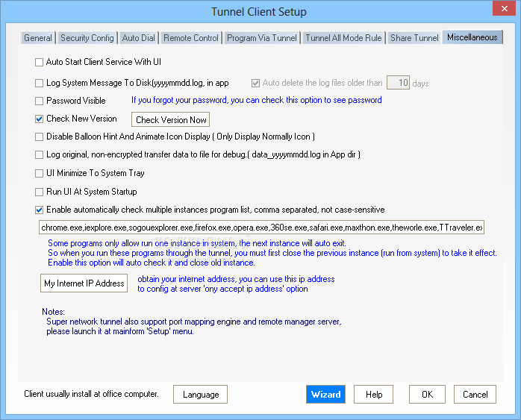Enable Auto Start Client Service With UI
The image size is (521, 420).
pos(40,62)
